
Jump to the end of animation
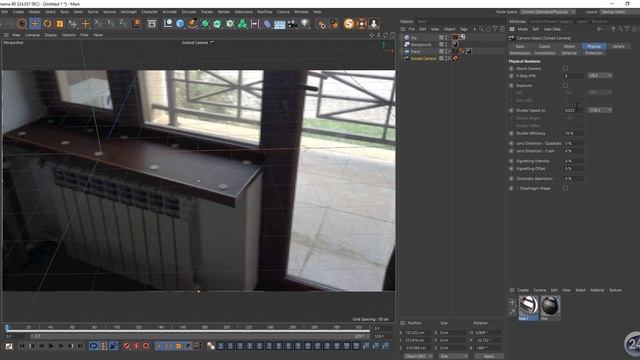[x=80, y=346]
